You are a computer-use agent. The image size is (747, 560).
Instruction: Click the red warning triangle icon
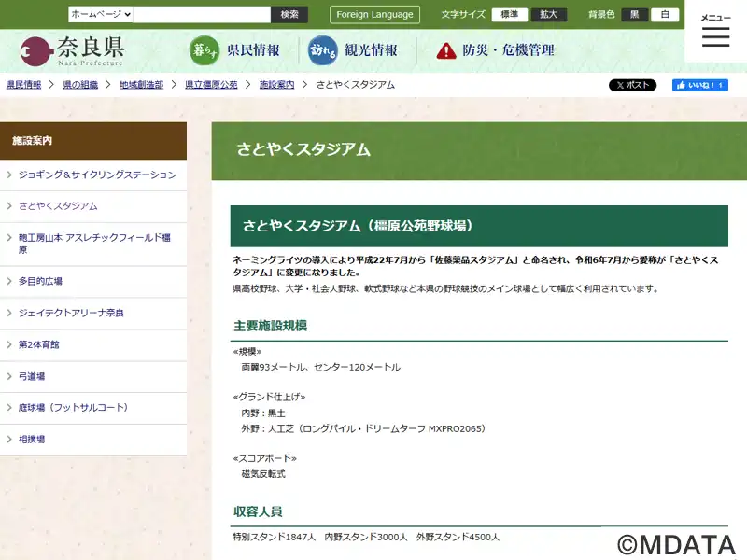[x=446, y=51]
